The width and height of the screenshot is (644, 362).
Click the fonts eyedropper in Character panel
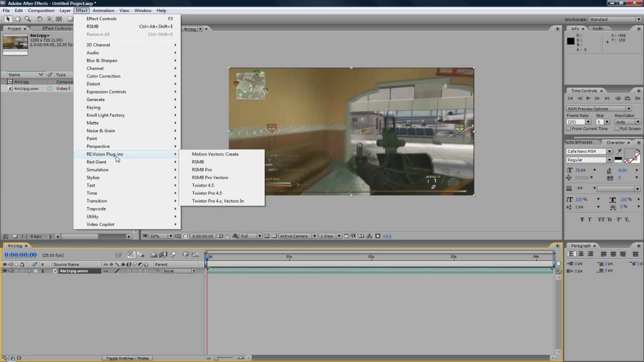[618, 151]
